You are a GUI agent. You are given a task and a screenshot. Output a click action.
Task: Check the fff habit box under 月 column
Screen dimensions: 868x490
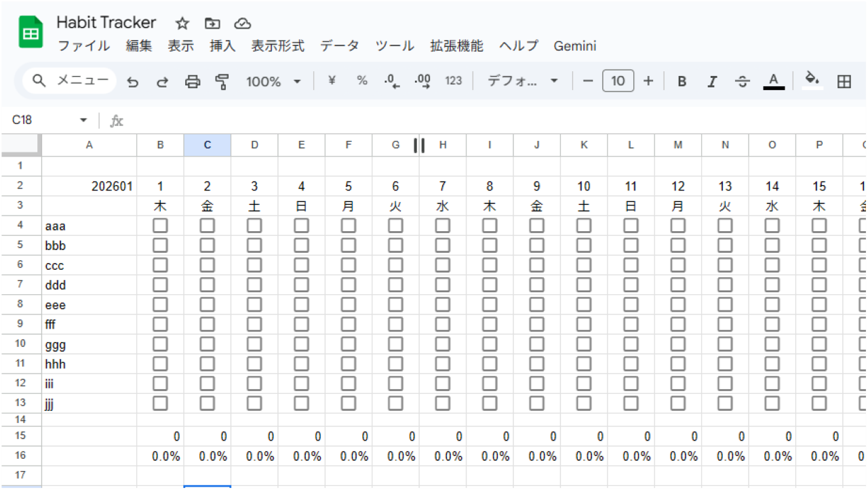pyautogui.click(x=348, y=324)
